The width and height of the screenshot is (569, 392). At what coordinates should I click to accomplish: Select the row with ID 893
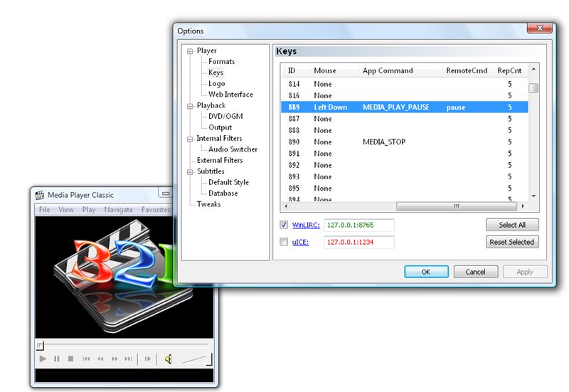click(405, 176)
